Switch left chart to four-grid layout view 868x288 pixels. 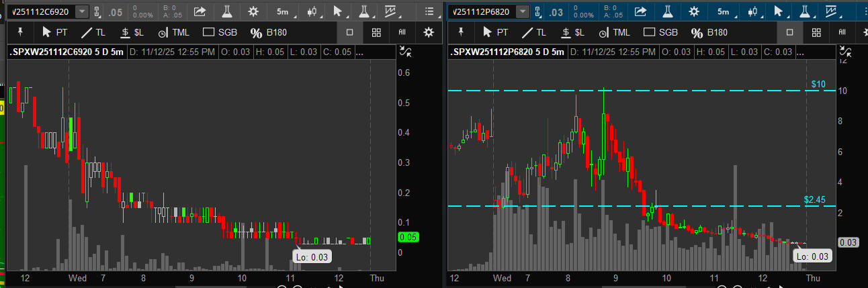[x=376, y=32]
